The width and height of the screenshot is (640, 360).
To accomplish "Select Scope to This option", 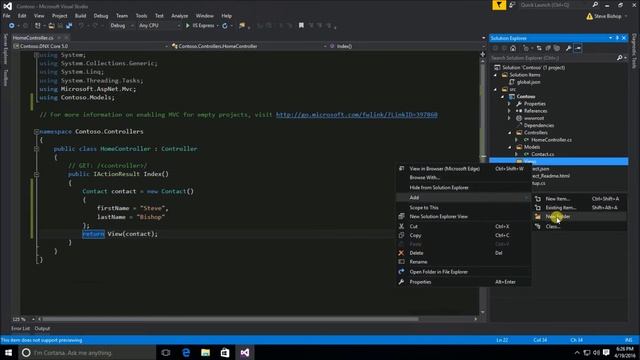I will [x=463, y=208].
